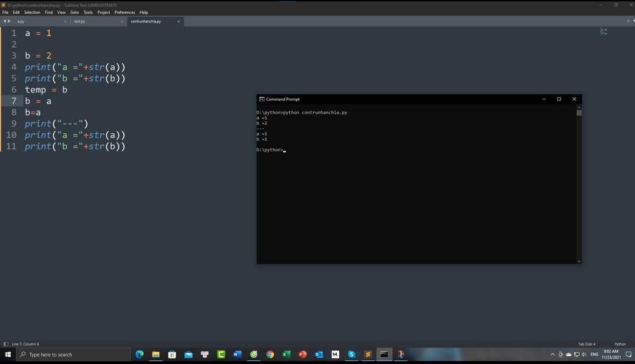Open Microsoft Edge from the taskbar
This screenshot has width=635, height=364.
(140, 354)
